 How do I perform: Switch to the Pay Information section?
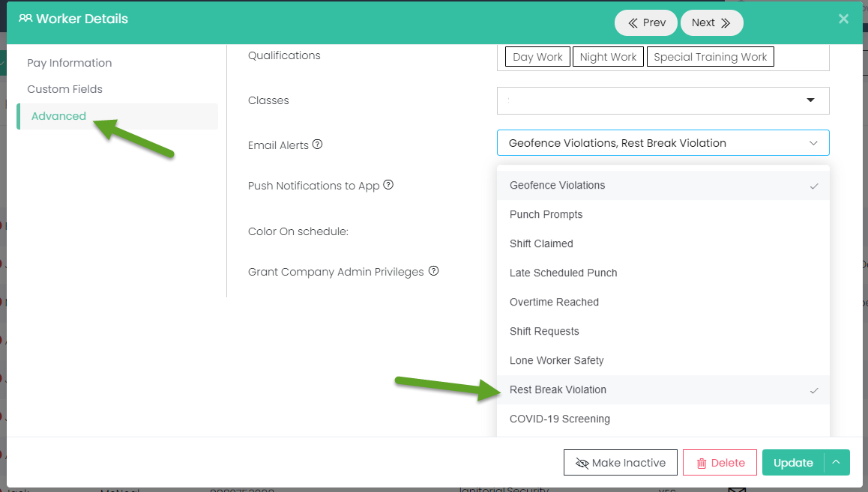pos(70,63)
